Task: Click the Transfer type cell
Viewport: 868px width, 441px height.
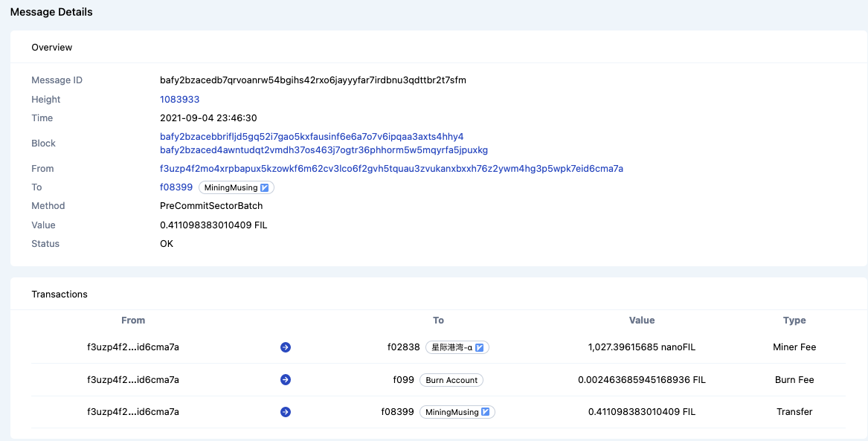Action: coord(794,412)
